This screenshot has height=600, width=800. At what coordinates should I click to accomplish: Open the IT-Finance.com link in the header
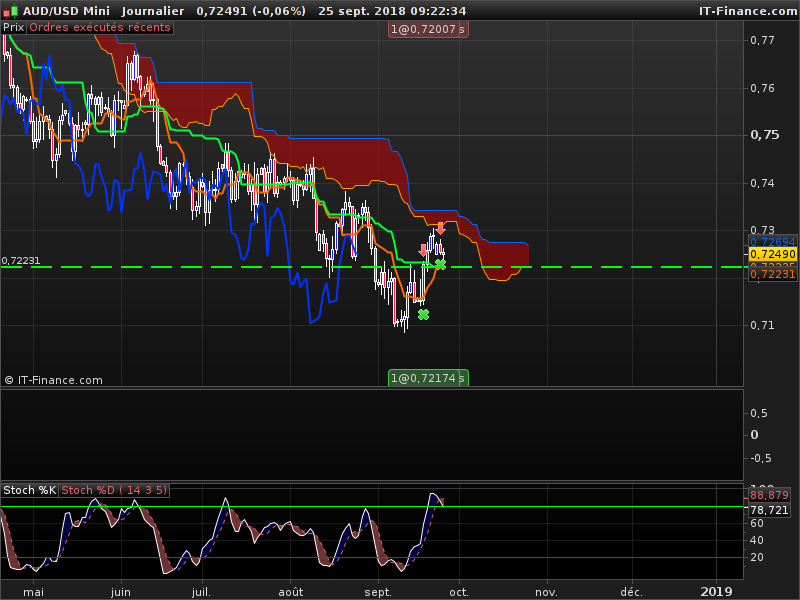point(748,11)
